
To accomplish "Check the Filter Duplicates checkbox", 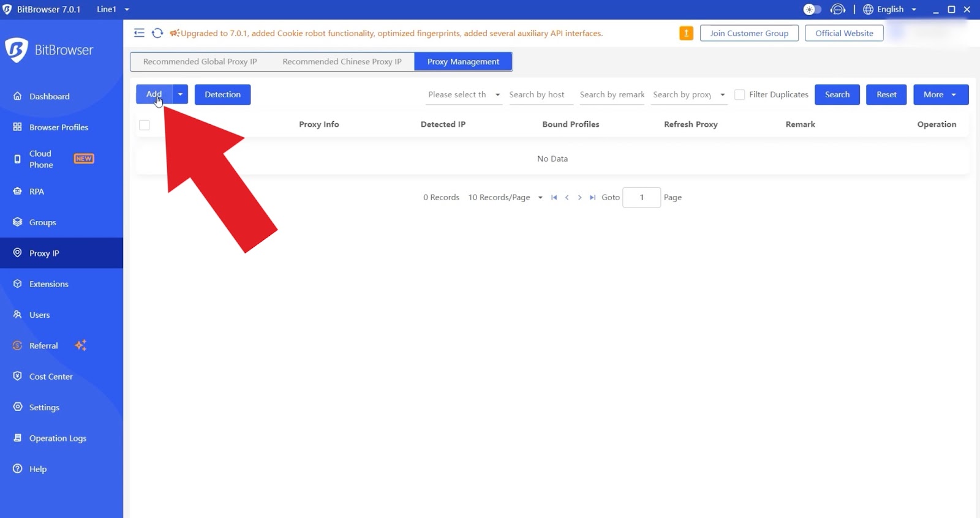I will pos(739,94).
